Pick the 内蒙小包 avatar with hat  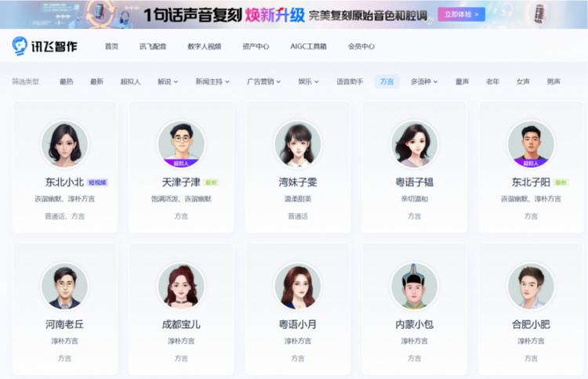414,286
